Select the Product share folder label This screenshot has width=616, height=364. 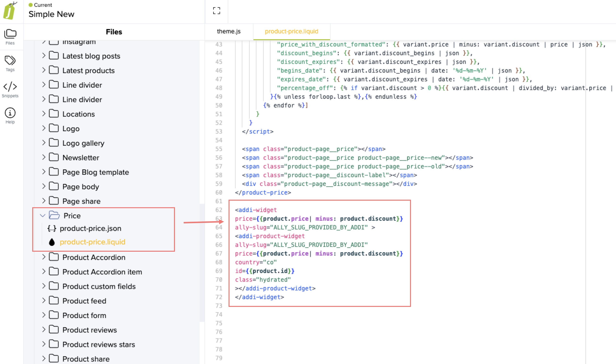[86, 359]
